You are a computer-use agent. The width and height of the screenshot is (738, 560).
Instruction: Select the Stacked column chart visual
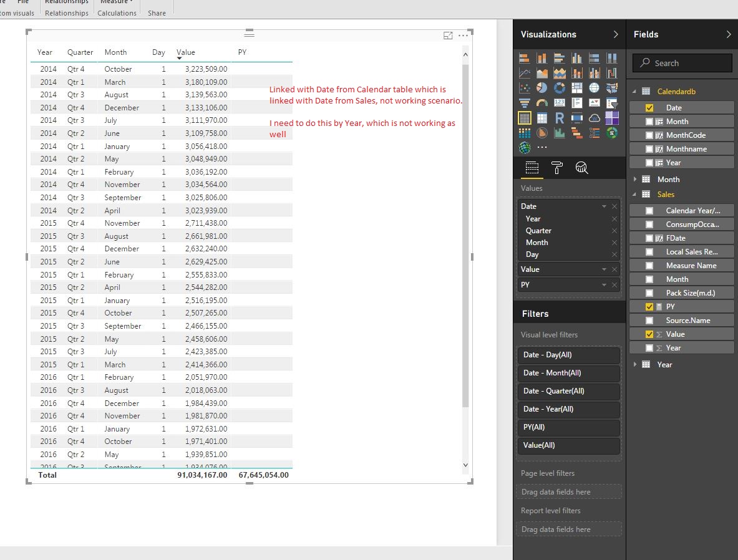(x=541, y=58)
